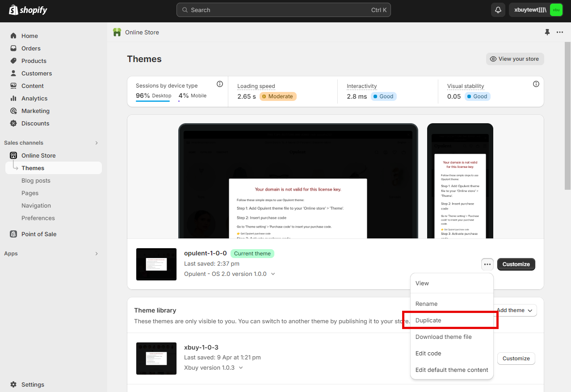Viewport: 571px width, 392px height.
Task: Select Duplicate from the theme menu
Action: coord(428,321)
